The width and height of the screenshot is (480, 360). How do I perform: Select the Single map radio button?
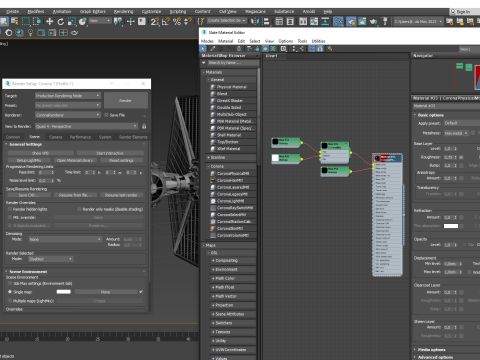pyautogui.click(x=10, y=292)
